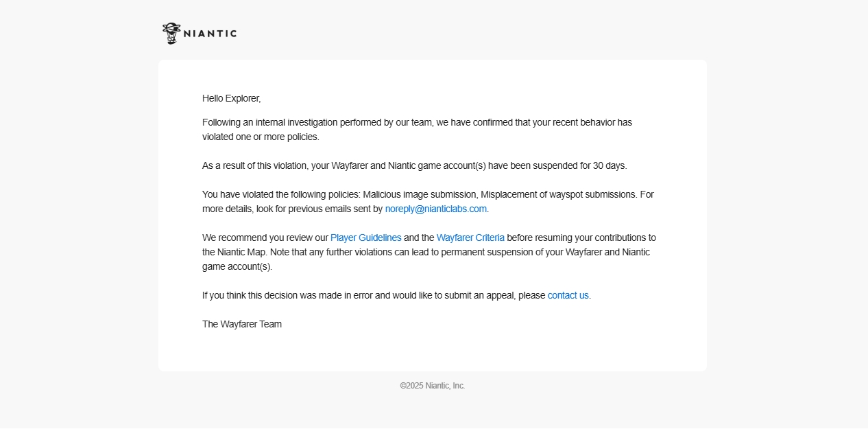Click the NIANTIC wordmark text in the header
The image size is (868, 429).
pyautogui.click(x=210, y=34)
